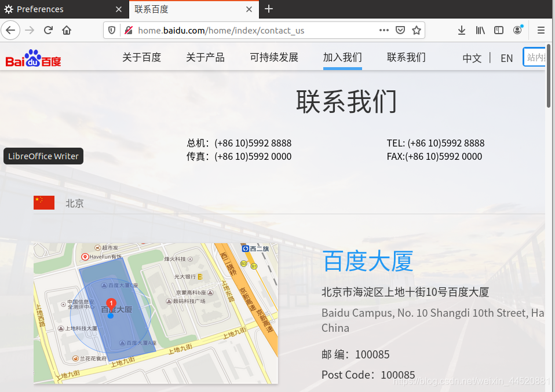Click 总机 phone number text
555x392 pixels.
point(239,143)
